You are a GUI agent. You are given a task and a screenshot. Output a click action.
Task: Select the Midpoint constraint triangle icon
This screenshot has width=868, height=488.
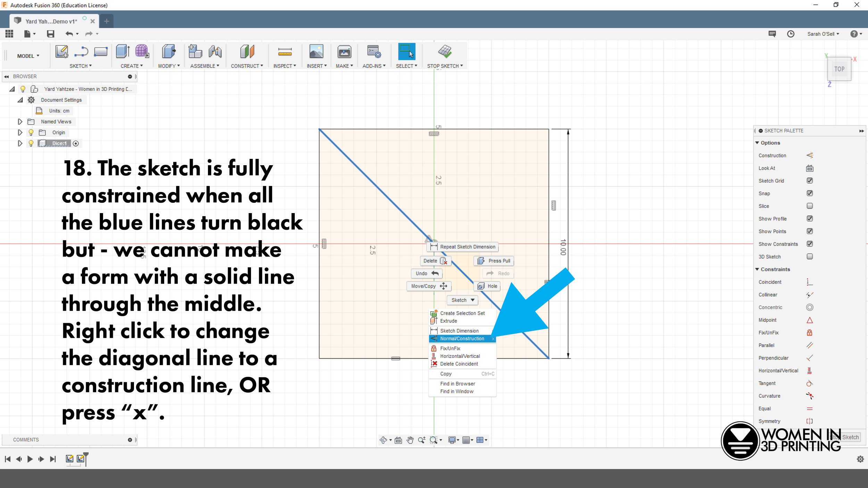click(x=810, y=320)
